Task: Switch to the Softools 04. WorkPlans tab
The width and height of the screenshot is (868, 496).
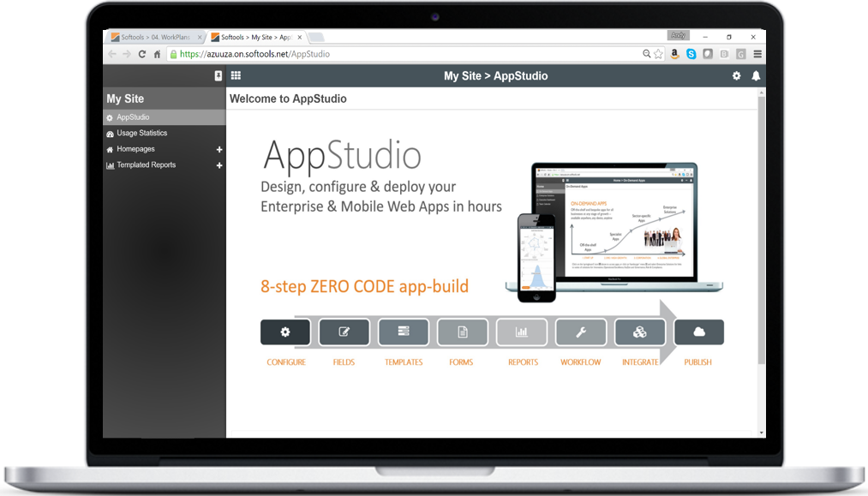Action: click(156, 37)
